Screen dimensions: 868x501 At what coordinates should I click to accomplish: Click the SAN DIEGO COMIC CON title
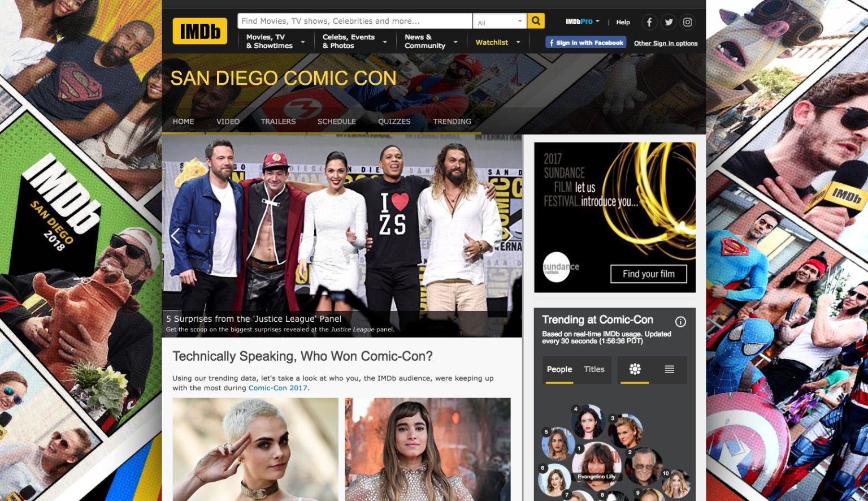coord(283,78)
